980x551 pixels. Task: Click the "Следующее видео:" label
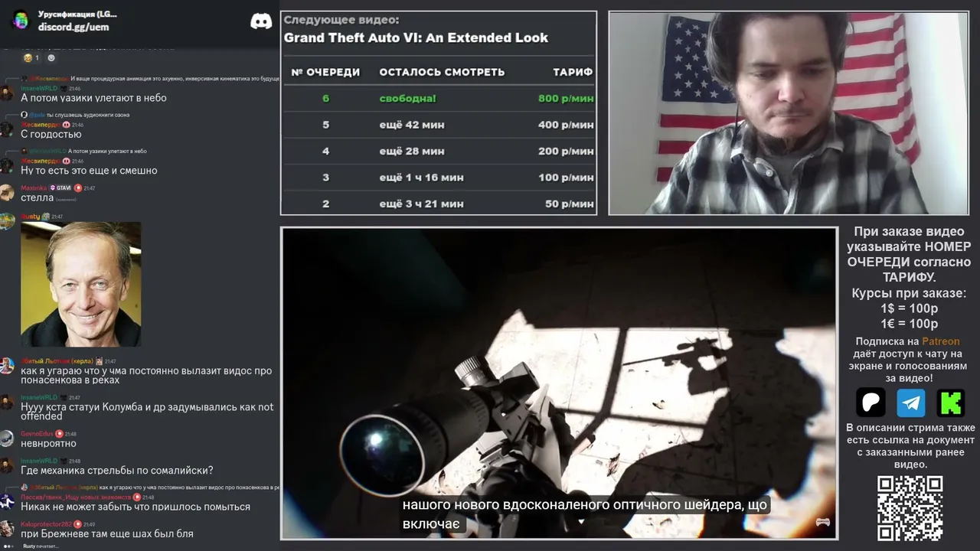tap(341, 21)
